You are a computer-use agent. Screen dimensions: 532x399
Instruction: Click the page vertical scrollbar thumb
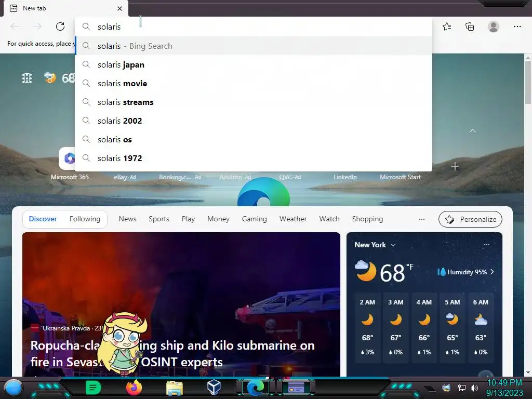pos(528,83)
